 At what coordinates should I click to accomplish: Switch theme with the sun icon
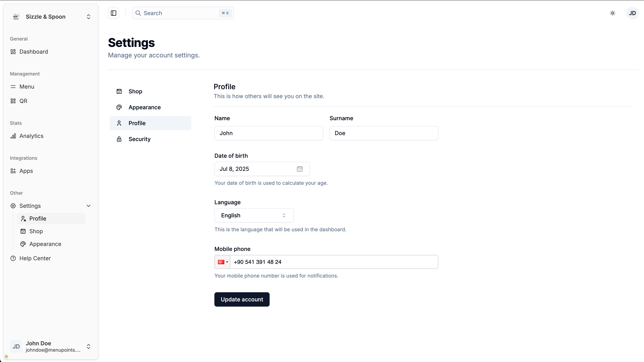[612, 13]
